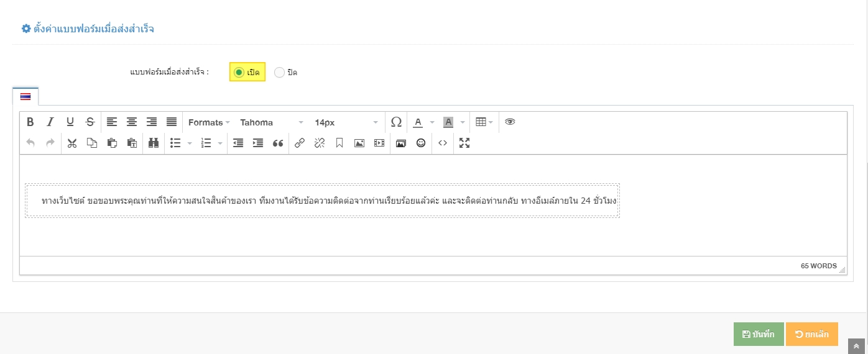868x354 pixels.
Task: Align text right
Action: point(152,122)
